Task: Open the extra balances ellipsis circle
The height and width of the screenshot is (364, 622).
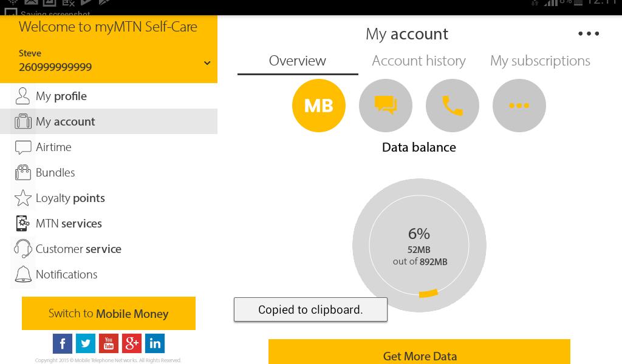Action: click(519, 105)
